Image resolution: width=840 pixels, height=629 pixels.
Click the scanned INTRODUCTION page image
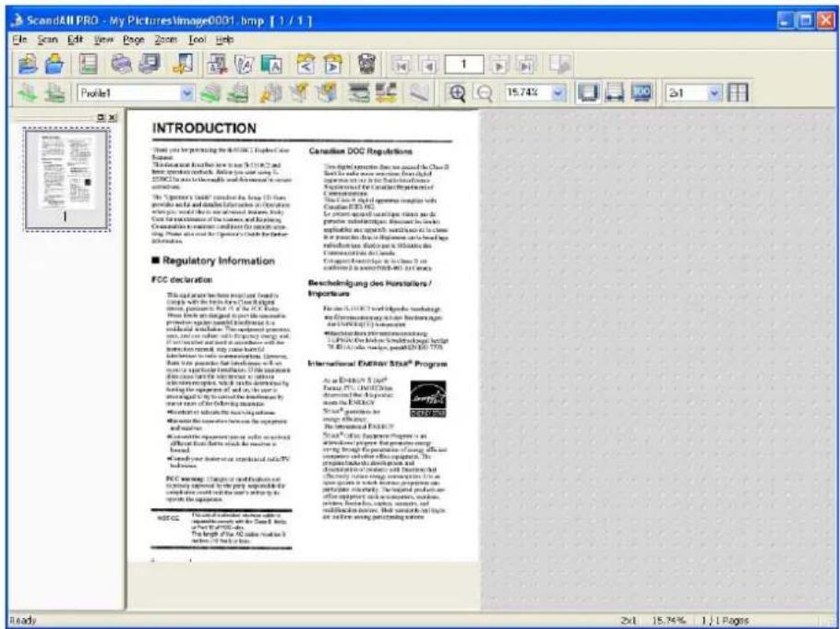click(x=303, y=336)
